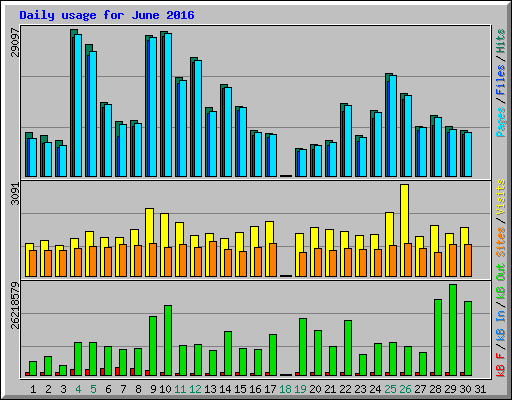Click the green kB Out bar for day 22
Image resolution: width=512 pixels, height=400 pixels.
coord(348,348)
